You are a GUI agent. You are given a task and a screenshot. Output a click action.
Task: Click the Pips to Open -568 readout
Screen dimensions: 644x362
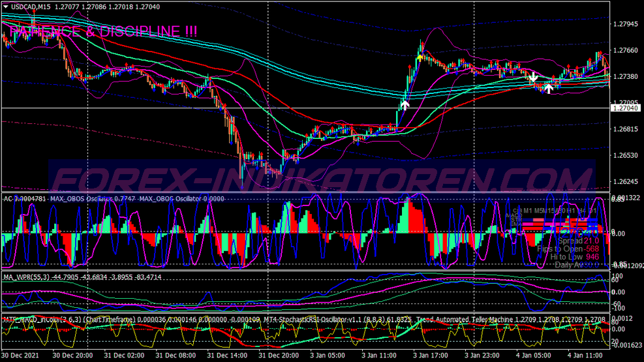tap(568, 249)
